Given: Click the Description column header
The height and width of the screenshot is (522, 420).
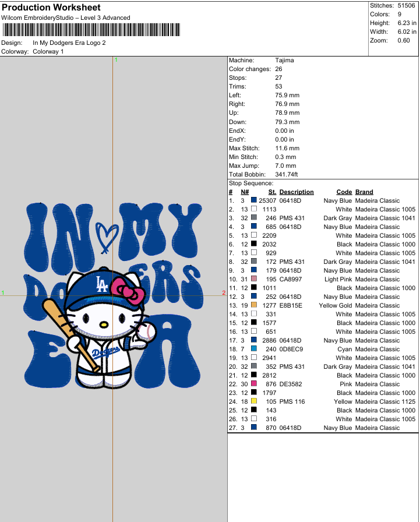Looking at the screenshot, I should (296, 192).
